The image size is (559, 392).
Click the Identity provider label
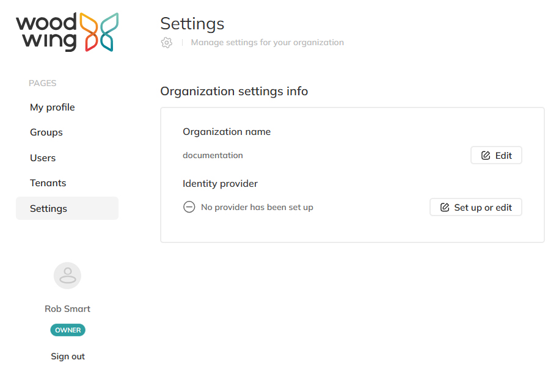[220, 184]
